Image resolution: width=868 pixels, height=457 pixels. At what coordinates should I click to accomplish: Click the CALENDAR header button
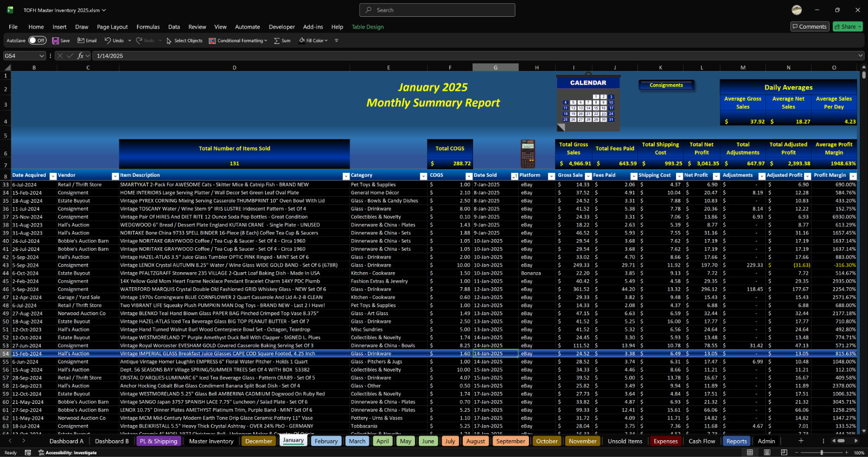pyautogui.click(x=588, y=83)
